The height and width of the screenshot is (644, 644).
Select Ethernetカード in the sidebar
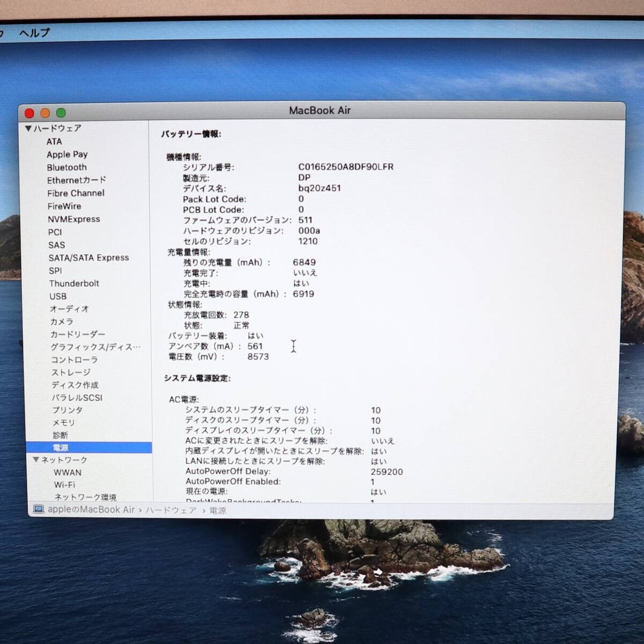click(77, 180)
